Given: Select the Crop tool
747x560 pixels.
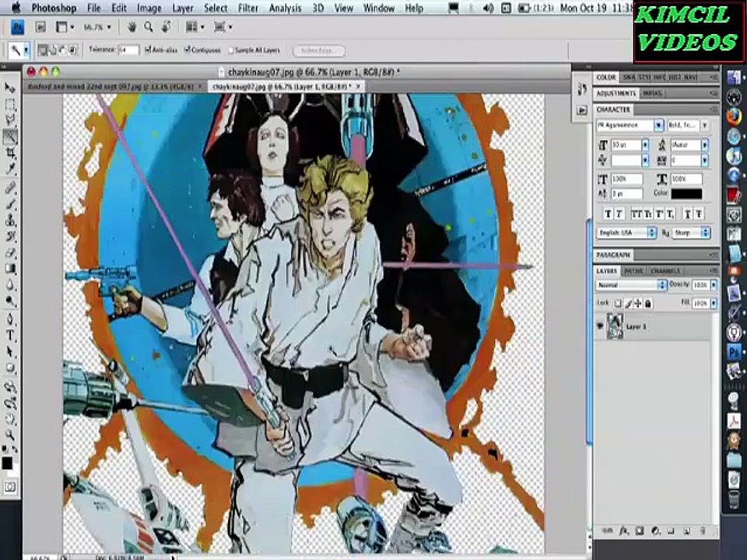Looking at the screenshot, I should (x=9, y=153).
